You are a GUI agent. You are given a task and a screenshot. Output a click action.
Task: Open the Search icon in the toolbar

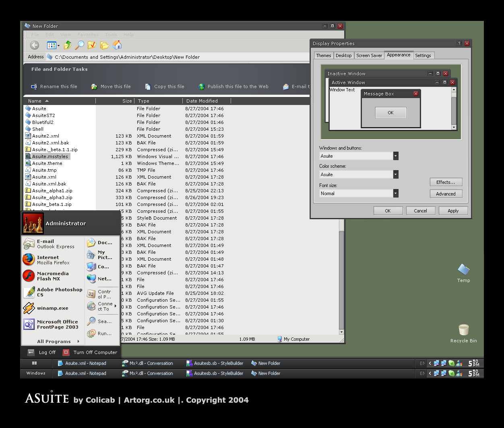(79, 45)
